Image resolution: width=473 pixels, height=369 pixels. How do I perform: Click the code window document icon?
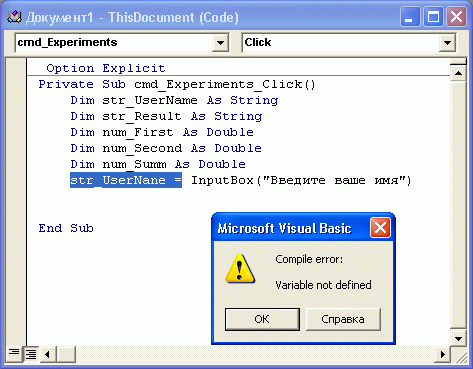(14, 17)
